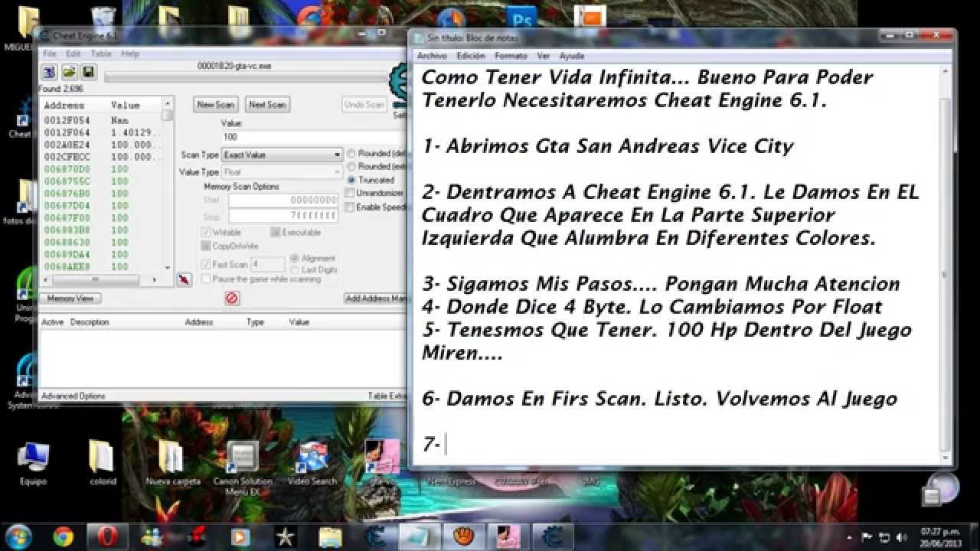Toggle the Executable checkbox
This screenshot has width=980, height=551.
(275, 232)
